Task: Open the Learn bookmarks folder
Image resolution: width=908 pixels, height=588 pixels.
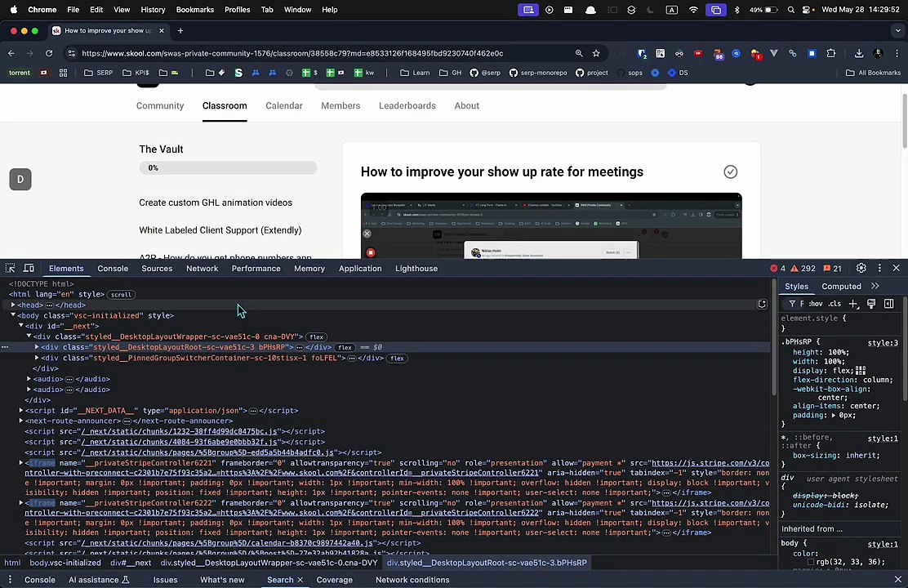Action: (x=415, y=73)
